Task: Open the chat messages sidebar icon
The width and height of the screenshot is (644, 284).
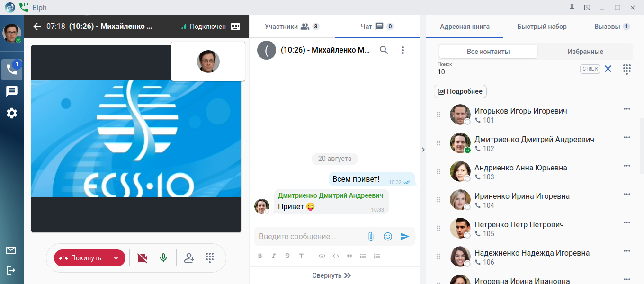Action: point(12,91)
